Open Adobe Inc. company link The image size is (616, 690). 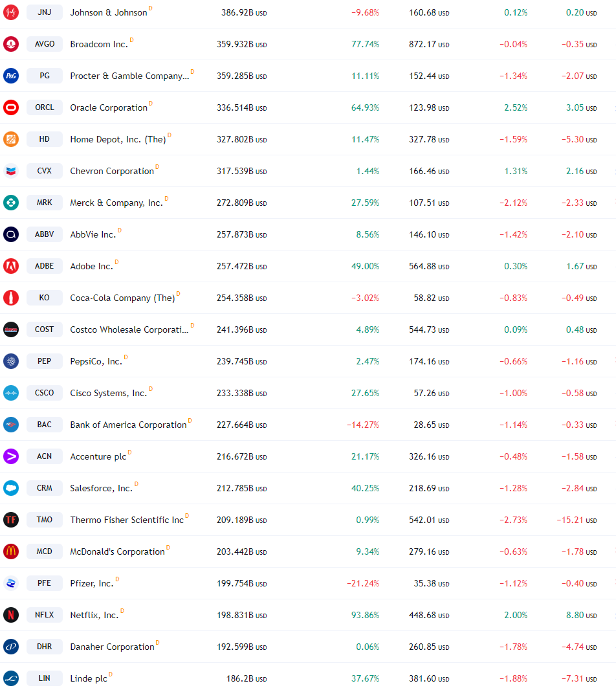[91, 266]
